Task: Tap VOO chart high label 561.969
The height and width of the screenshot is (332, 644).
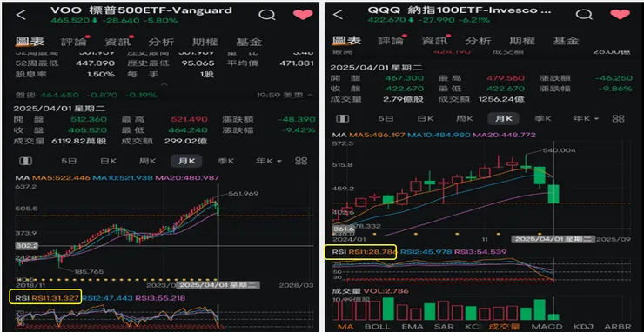Action: 244,194
